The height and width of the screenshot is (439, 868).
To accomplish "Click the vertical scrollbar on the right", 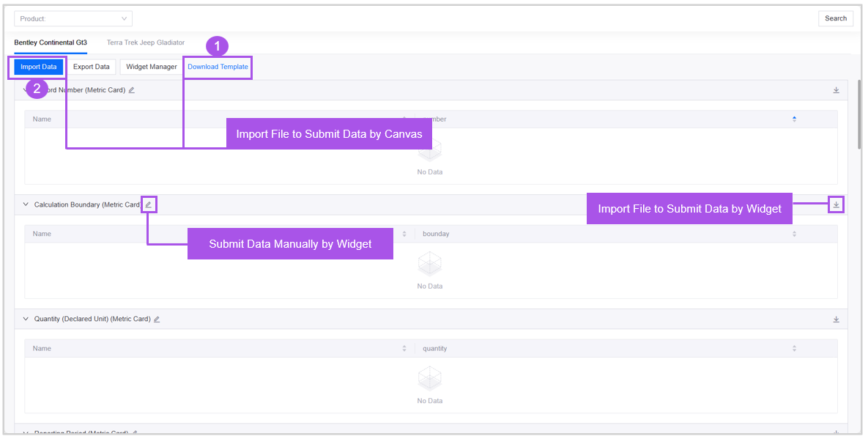I will (x=858, y=110).
